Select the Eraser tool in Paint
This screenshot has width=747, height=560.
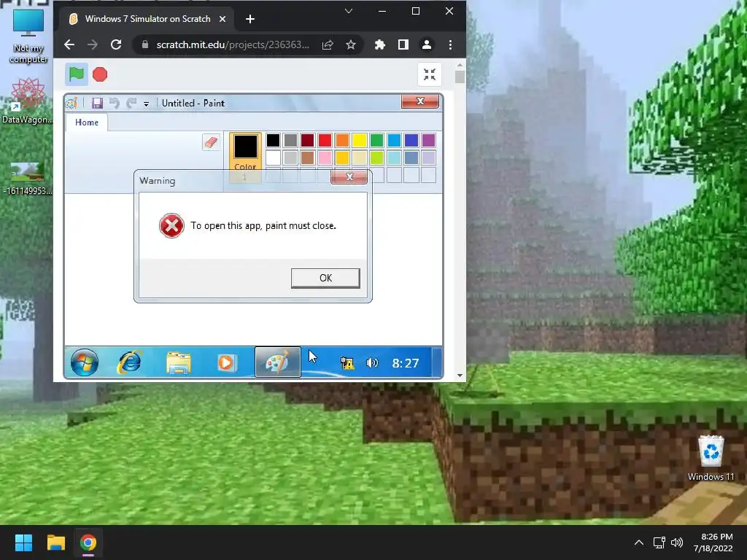click(x=211, y=142)
